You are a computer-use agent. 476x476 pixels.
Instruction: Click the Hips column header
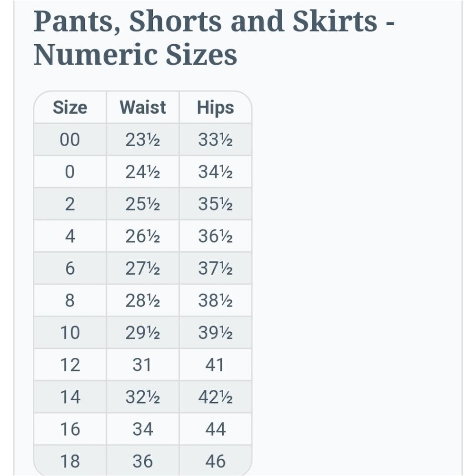click(x=215, y=108)
